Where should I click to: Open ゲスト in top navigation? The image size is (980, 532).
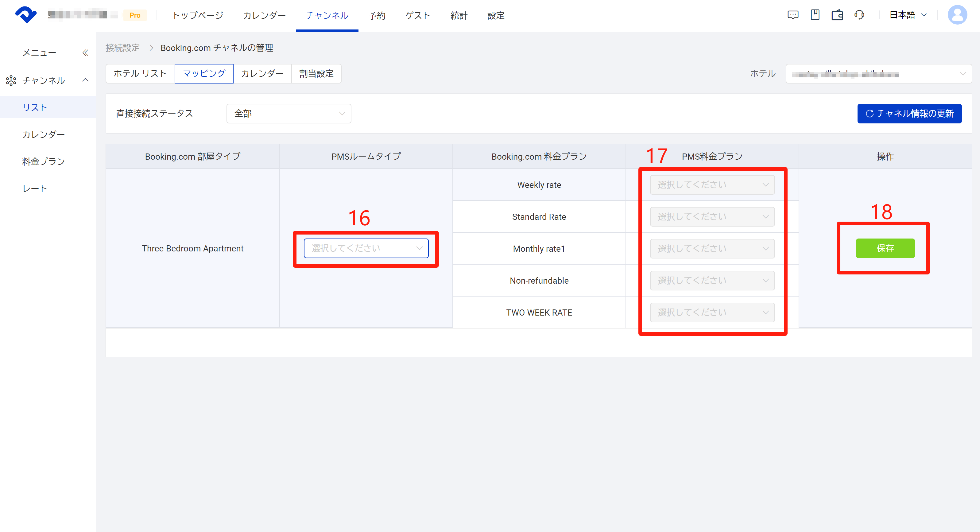pos(418,16)
